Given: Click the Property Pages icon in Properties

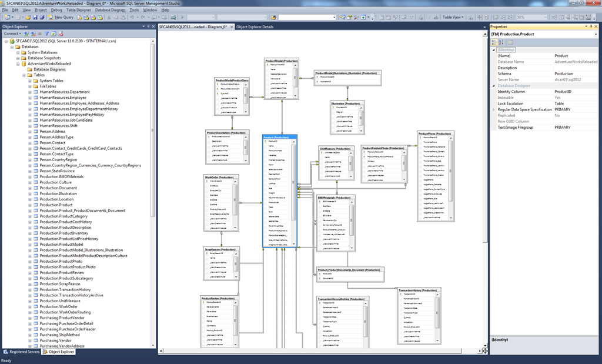Looking at the screenshot, I should click(510, 42).
